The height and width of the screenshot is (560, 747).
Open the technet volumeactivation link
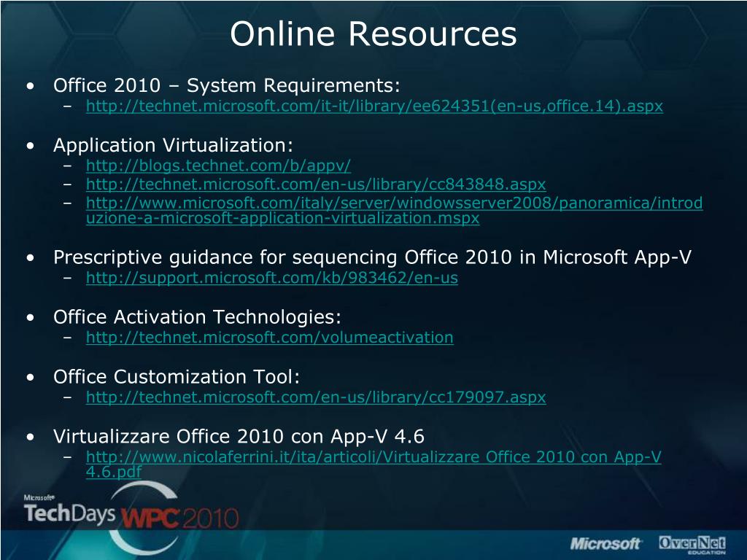pyautogui.click(x=270, y=337)
